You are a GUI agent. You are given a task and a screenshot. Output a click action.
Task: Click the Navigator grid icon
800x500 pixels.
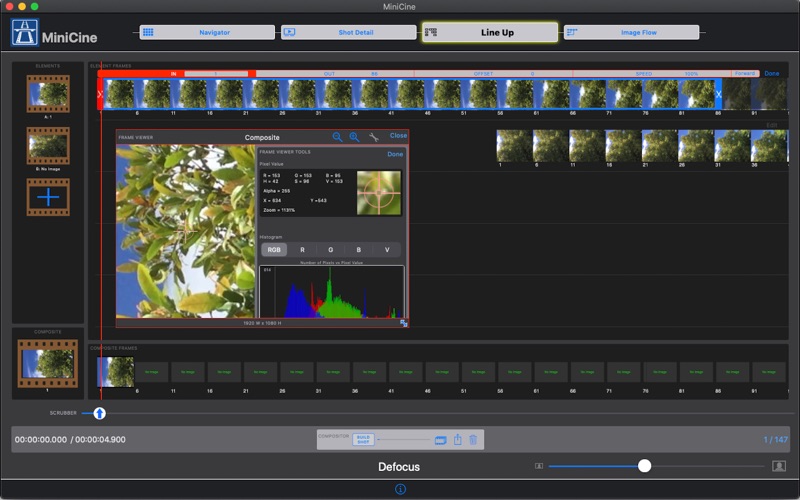pos(148,32)
